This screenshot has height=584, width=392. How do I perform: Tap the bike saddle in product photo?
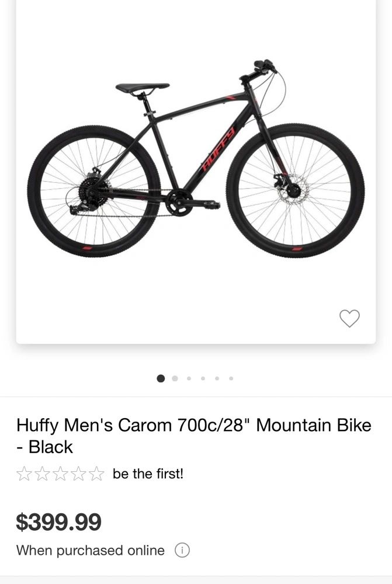pos(143,88)
